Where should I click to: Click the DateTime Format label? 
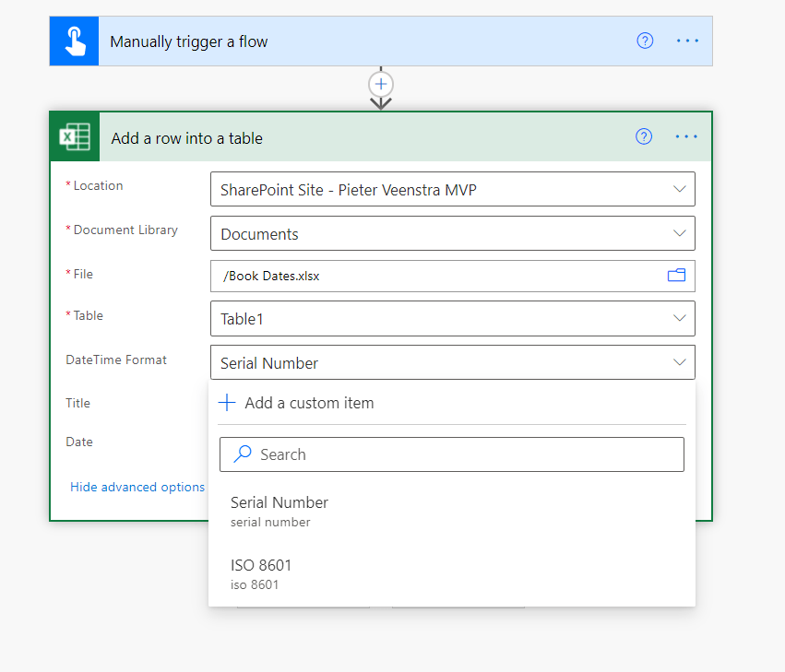(x=116, y=360)
